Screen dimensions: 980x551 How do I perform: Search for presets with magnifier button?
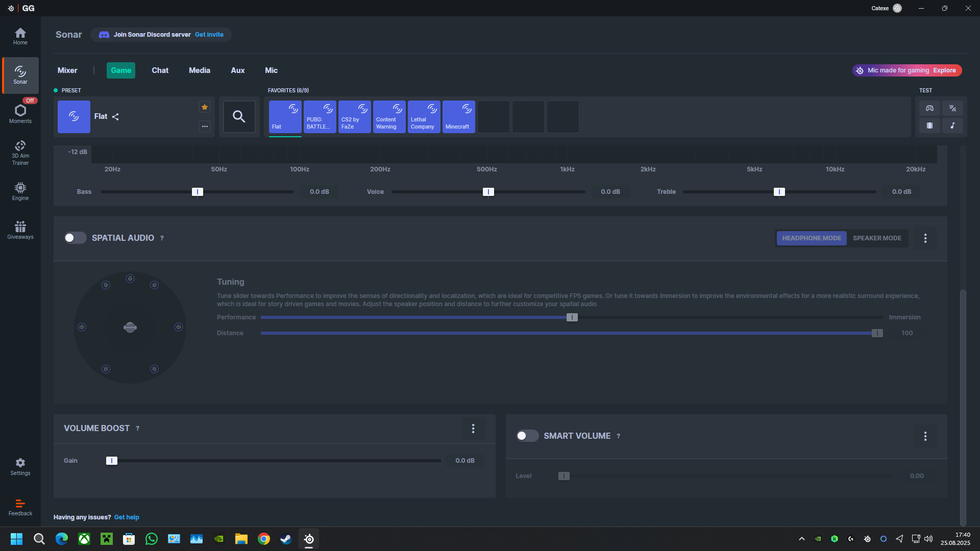pos(239,117)
